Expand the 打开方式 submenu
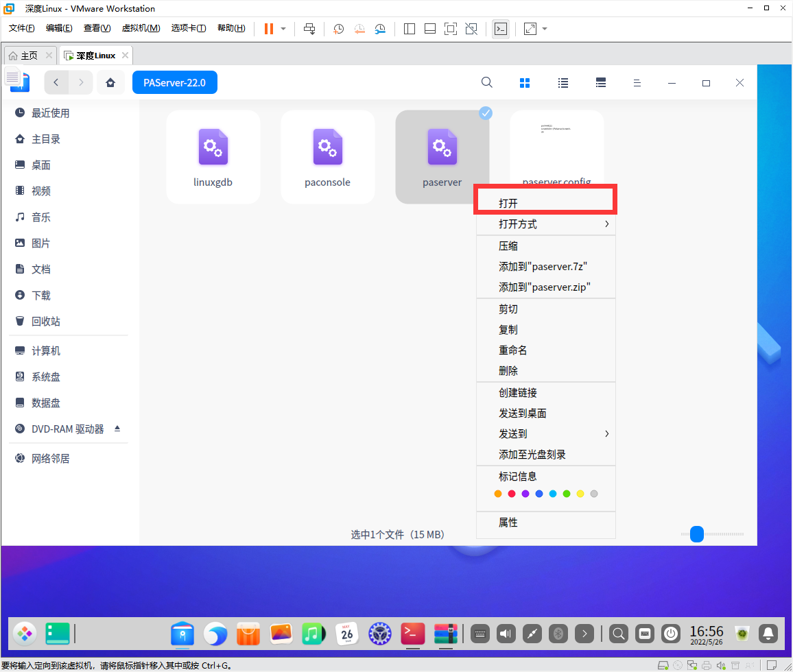 click(545, 224)
